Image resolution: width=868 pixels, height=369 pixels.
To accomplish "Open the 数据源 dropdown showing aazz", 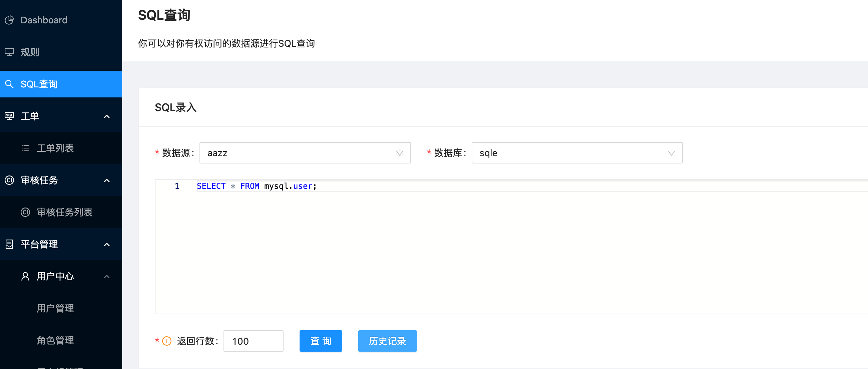I will (x=305, y=153).
